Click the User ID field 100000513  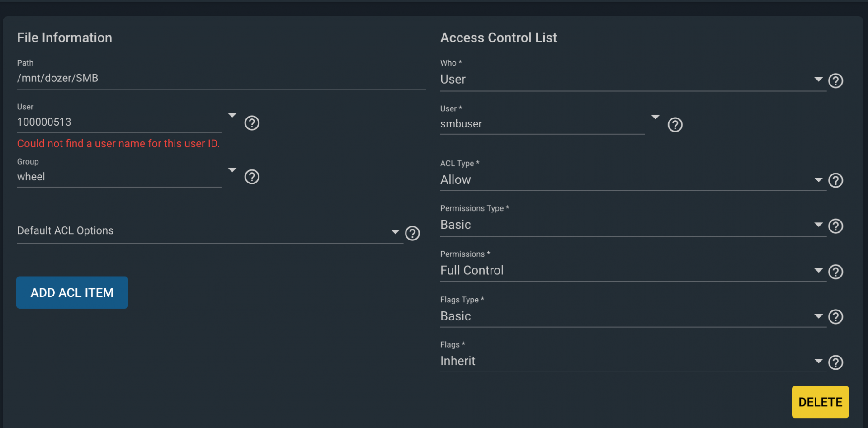coord(119,122)
